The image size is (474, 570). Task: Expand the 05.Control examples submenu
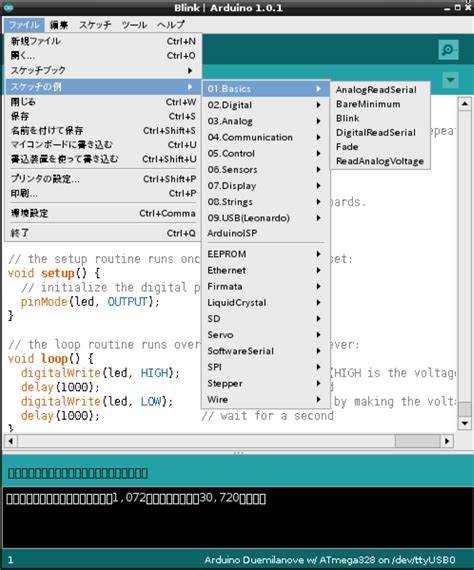coord(266,153)
